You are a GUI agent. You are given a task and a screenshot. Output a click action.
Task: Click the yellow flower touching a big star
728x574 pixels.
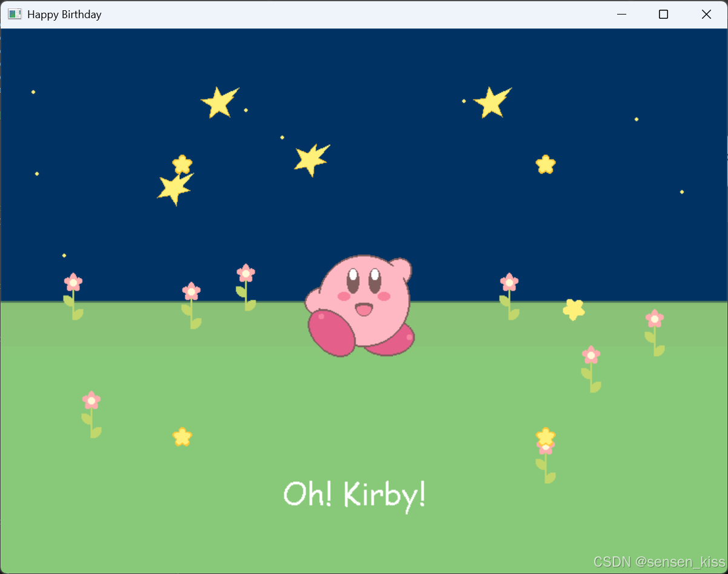tap(182, 164)
